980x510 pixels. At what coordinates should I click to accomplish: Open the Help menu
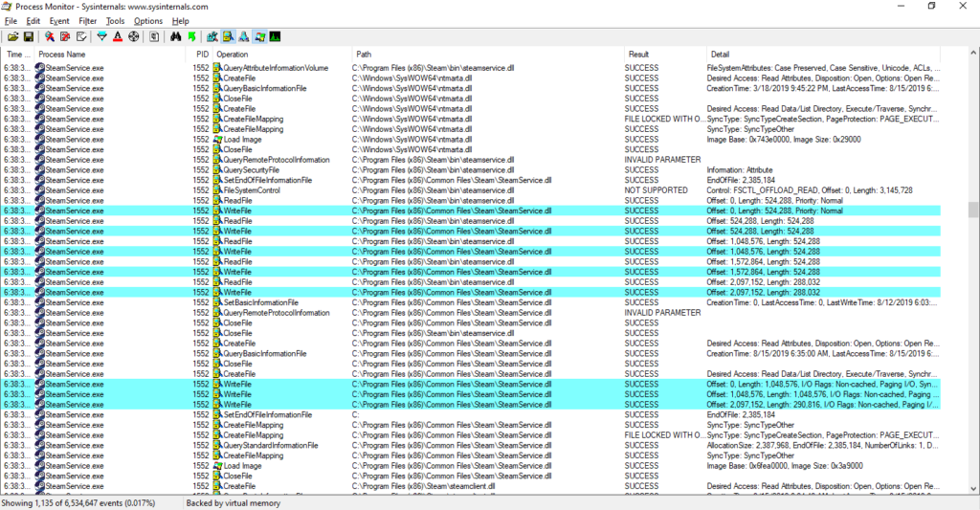click(x=180, y=21)
